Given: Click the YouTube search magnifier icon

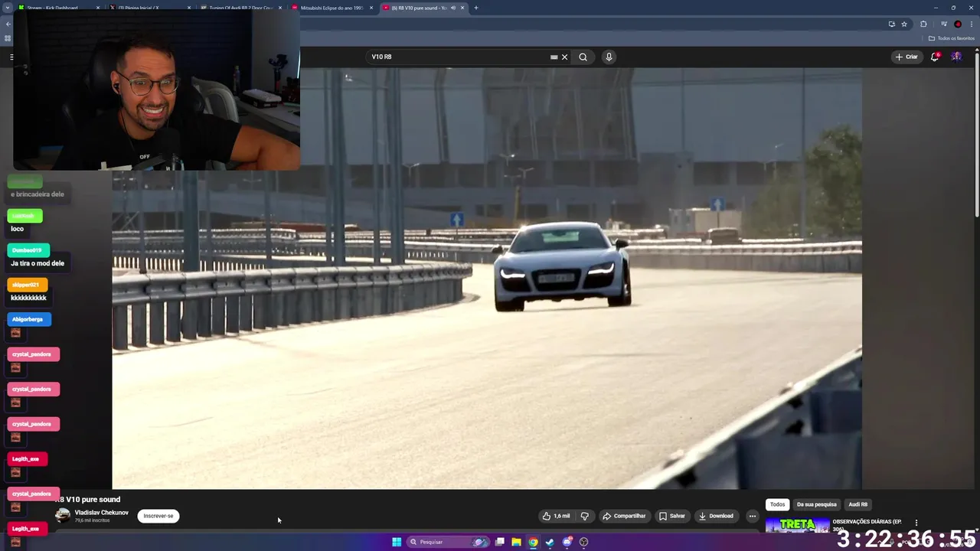Looking at the screenshot, I should 583,57.
